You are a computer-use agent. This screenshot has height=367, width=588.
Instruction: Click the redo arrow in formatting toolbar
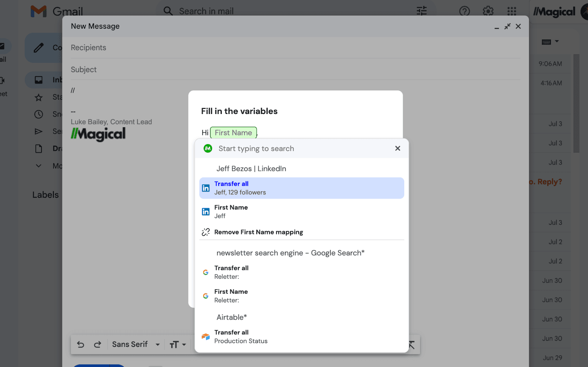pos(97,345)
